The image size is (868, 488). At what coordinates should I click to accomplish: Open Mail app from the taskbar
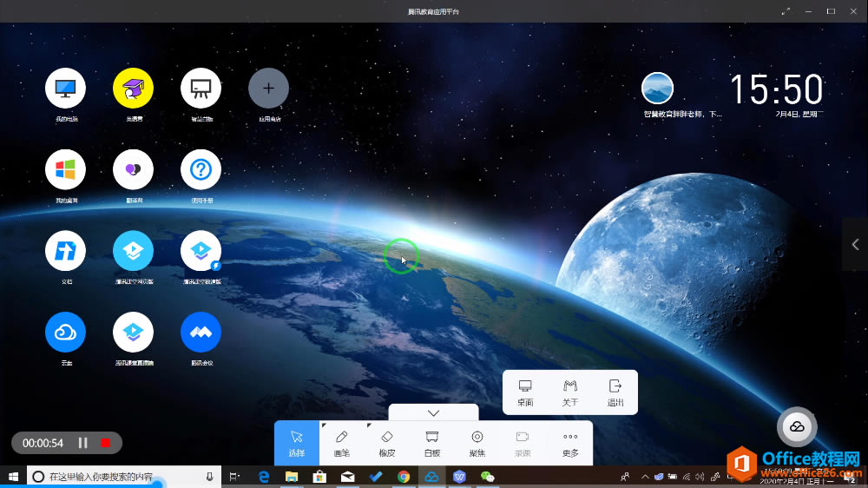348,477
